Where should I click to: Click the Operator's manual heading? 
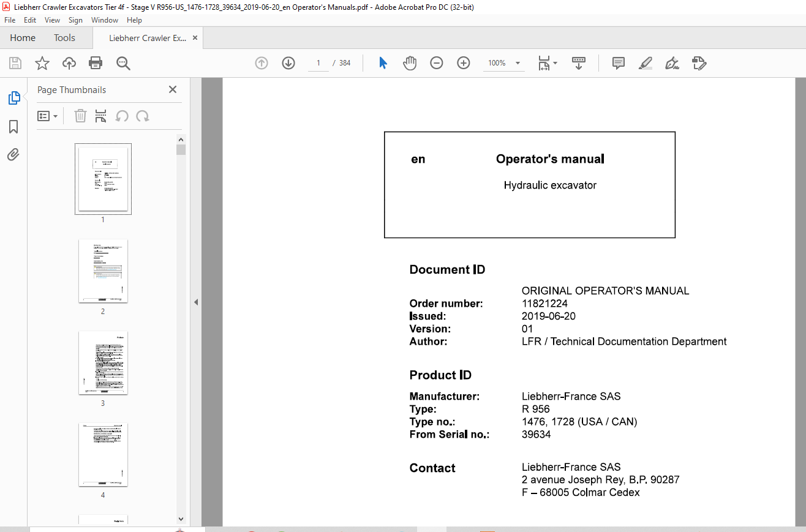550,159
